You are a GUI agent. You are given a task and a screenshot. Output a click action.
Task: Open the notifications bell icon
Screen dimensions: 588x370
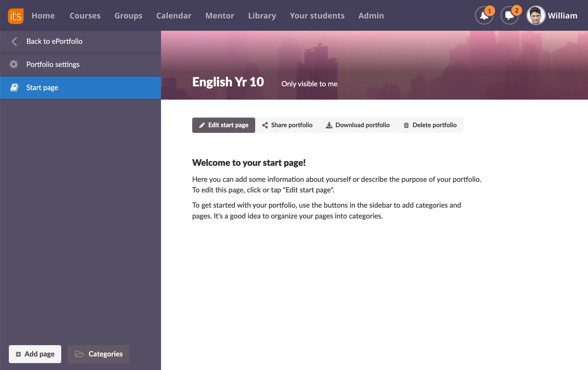point(484,15)
